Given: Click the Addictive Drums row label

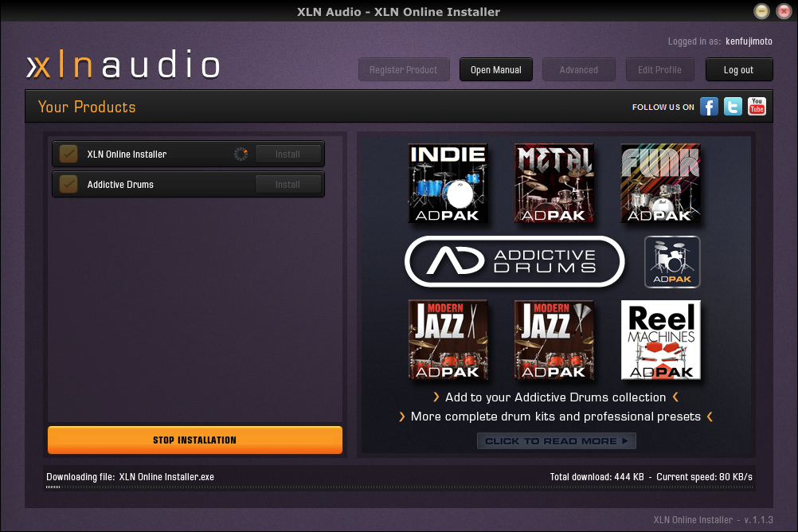Looking at the screenshot, I should pos(120,185).
